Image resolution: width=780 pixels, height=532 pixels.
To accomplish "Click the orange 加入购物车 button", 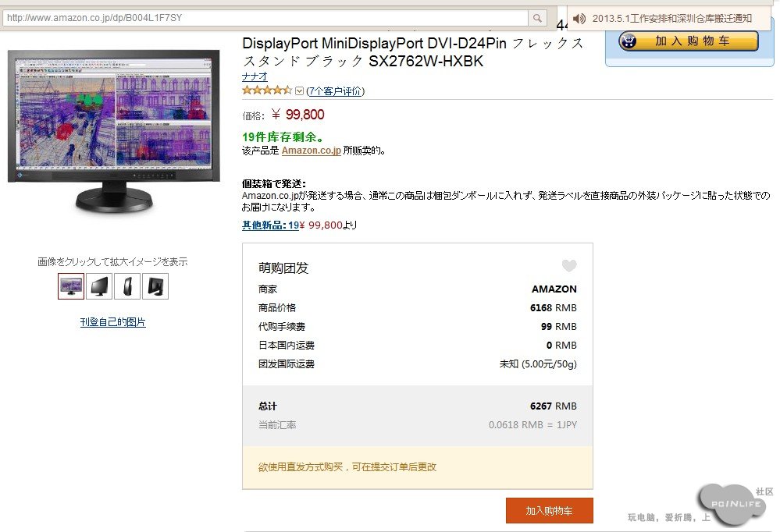I will point(549,511).
